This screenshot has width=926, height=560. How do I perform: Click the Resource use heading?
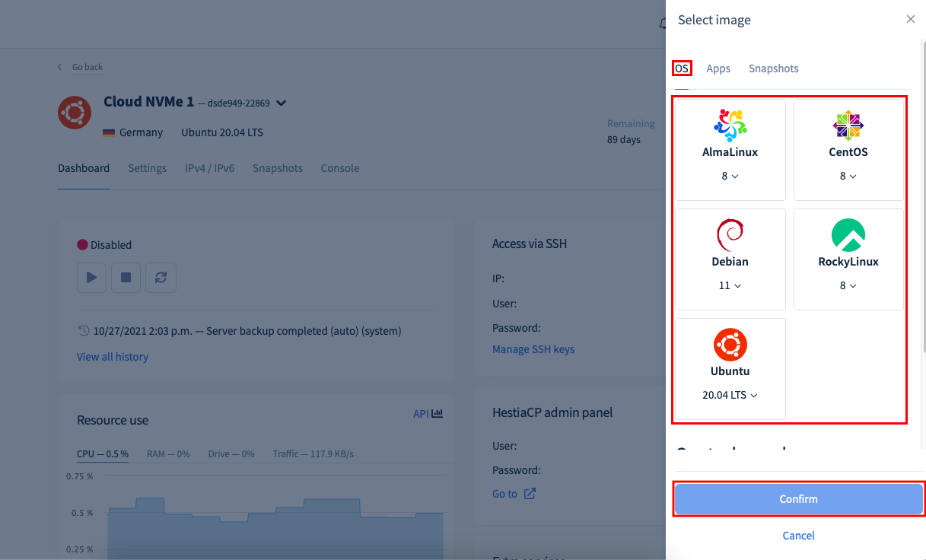(113, 420)
